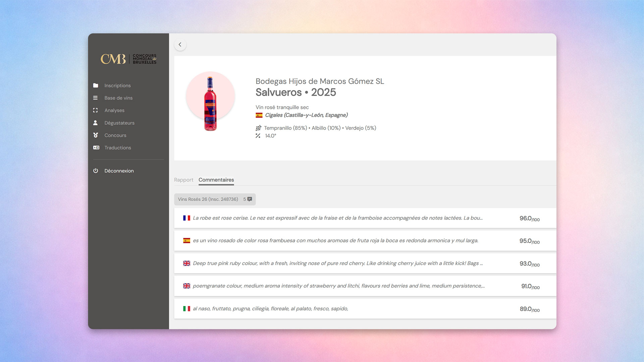Open Base de vins in sidebar
644x362 pixels.
point(118,98)
